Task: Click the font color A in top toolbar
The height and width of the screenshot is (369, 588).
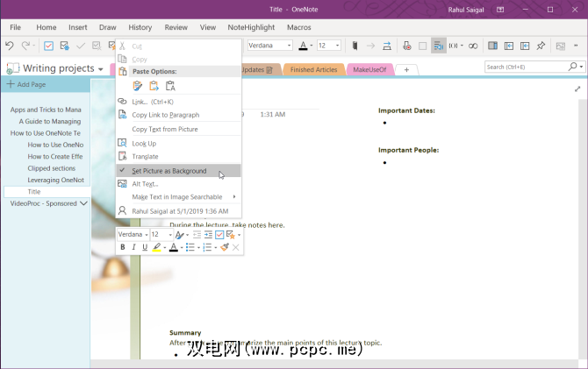Action: coord(303,46)
